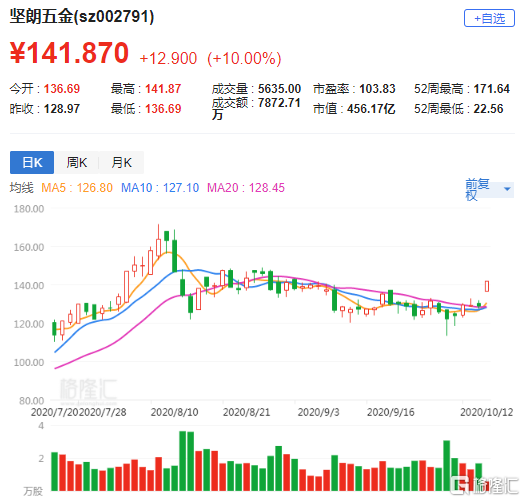Click the price change +12.900
Screen dimensions: 525x502
point(168,58)
